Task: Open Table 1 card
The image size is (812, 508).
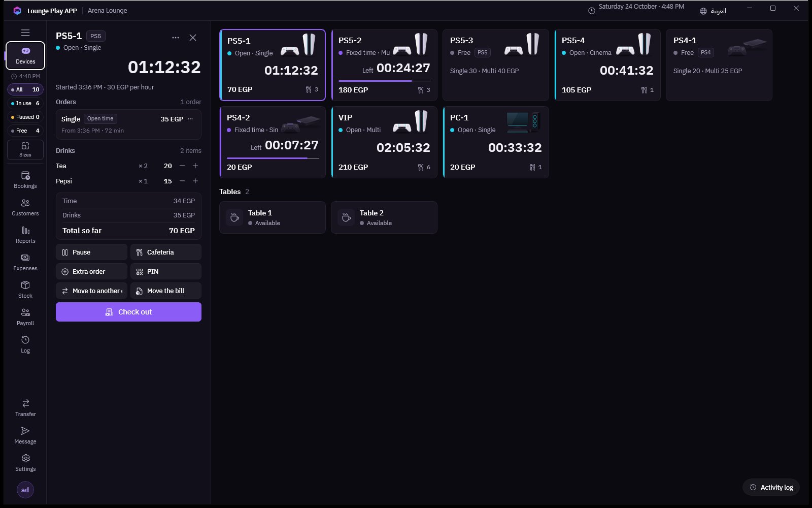Action: coord(273,217)
